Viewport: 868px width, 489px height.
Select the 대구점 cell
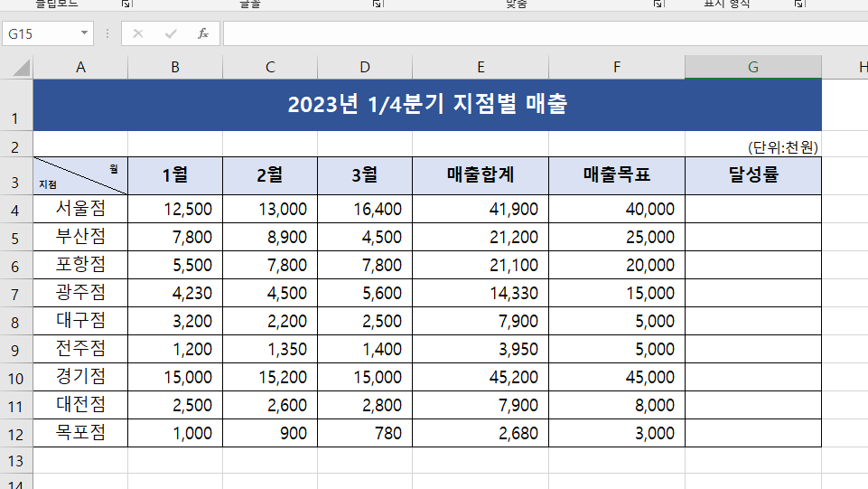click(x=80, y=321)
